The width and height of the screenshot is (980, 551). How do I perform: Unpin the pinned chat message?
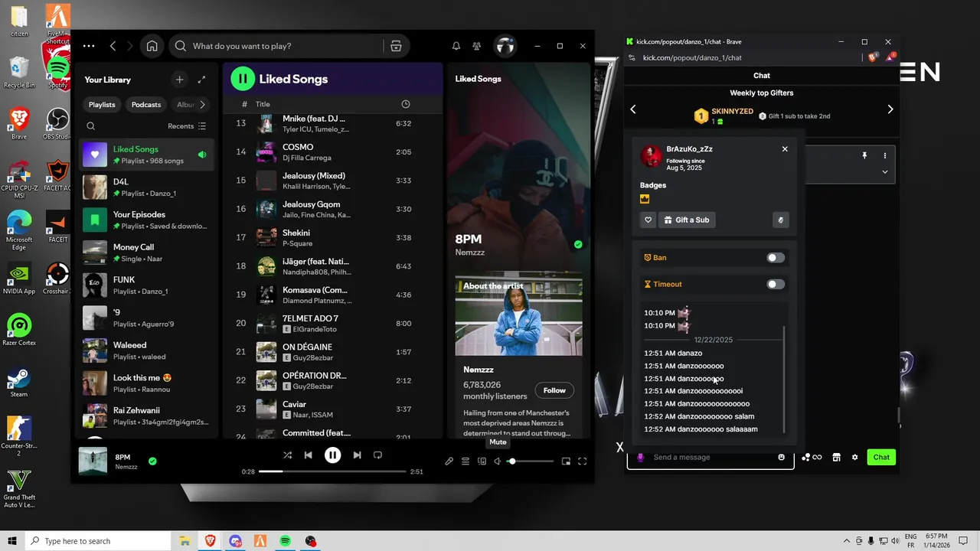[x=864, y=155]
